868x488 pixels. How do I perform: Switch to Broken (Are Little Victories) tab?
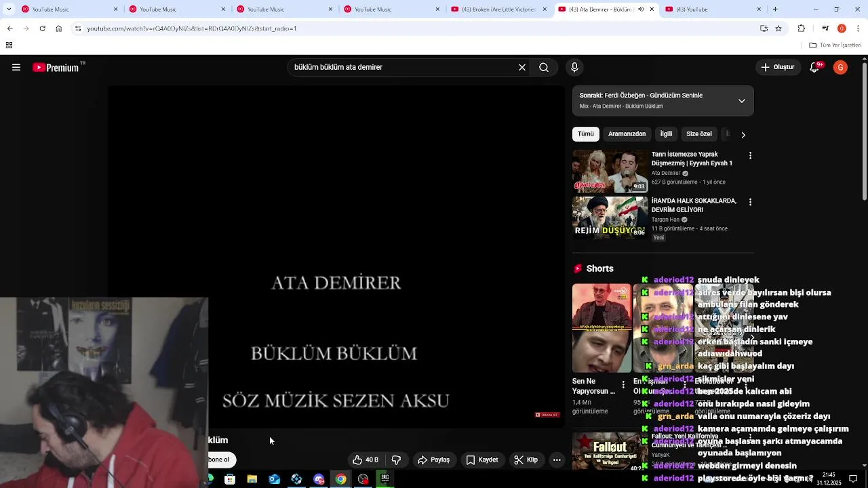(x=498, y=9)
